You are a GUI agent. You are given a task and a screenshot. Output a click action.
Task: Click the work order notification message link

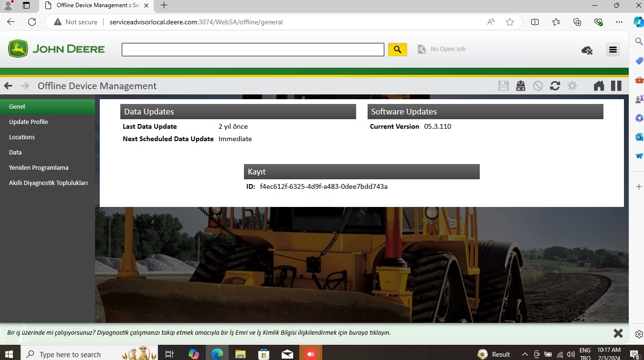pos(199,333)
